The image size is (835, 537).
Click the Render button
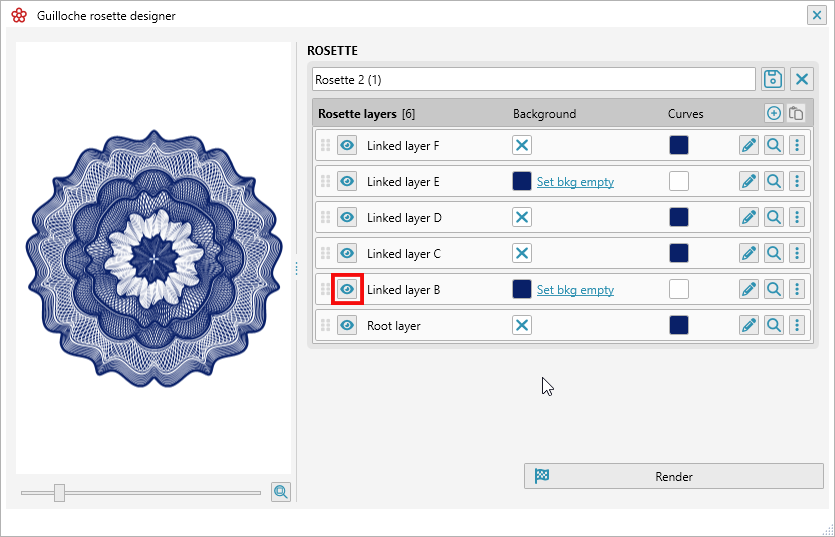(674, 476)
